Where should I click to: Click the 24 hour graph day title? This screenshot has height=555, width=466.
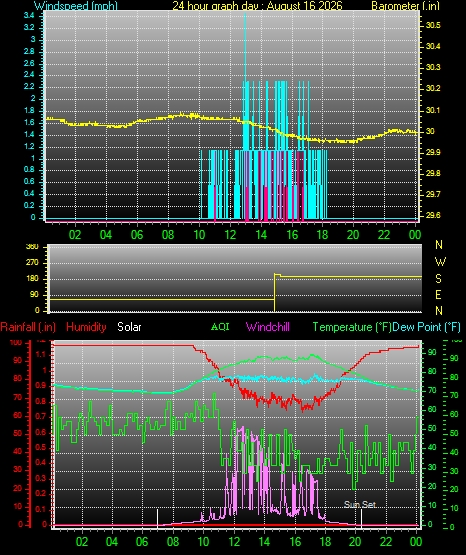coord(257,5)
